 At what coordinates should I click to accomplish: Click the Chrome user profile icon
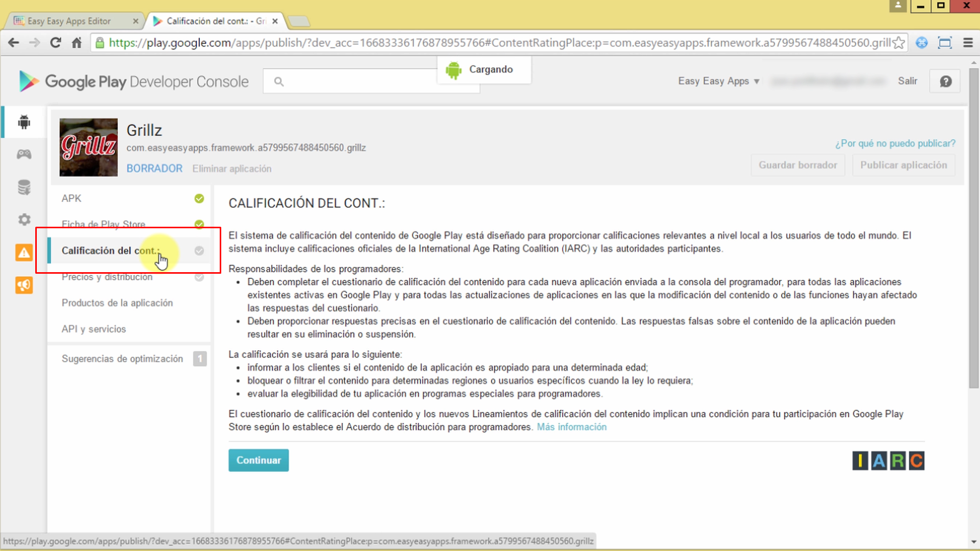[898, 6]
